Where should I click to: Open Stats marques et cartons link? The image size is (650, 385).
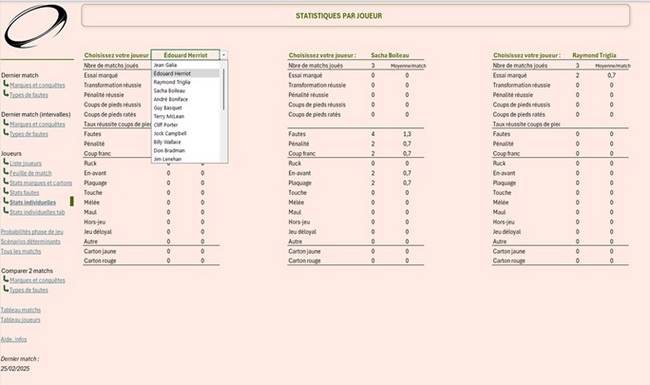(41, 183)
